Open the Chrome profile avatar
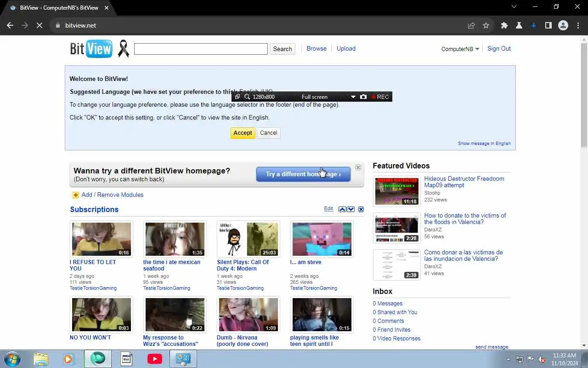Image resolution: width=588 pixels, height=368 pixels. click(563, 25)
